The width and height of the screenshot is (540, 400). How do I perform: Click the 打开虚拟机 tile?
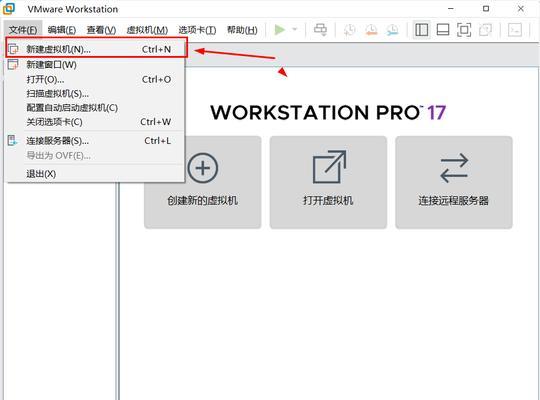click(x=328, y=182)
